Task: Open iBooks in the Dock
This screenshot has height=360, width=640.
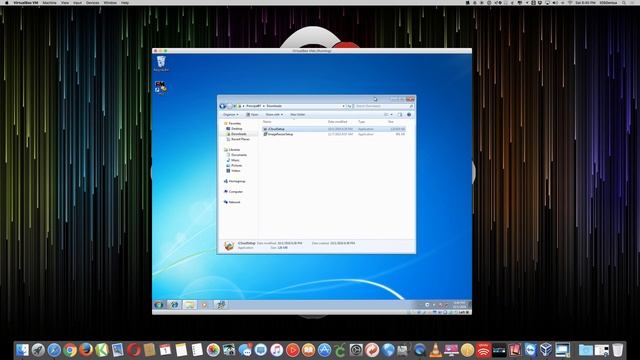Action: coord(308,350)
